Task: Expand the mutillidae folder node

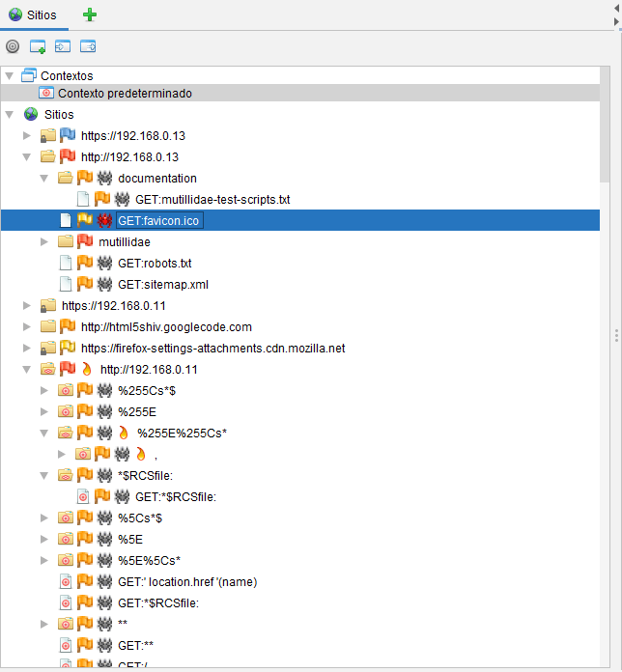Action: (x=44, y=241)
